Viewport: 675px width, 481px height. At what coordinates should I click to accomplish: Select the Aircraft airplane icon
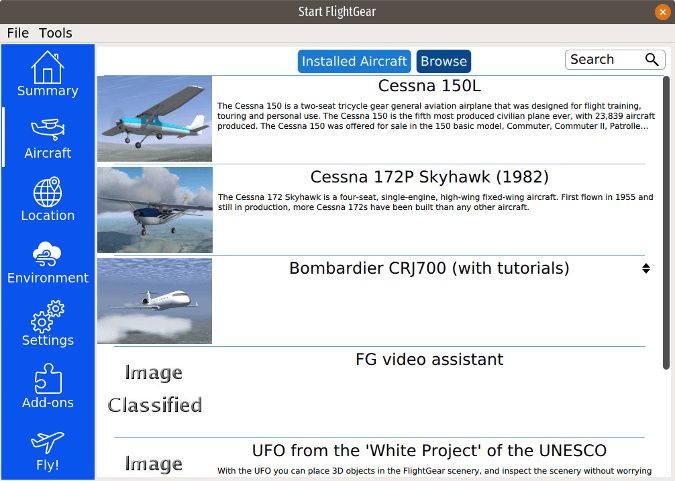coord(47,130)
